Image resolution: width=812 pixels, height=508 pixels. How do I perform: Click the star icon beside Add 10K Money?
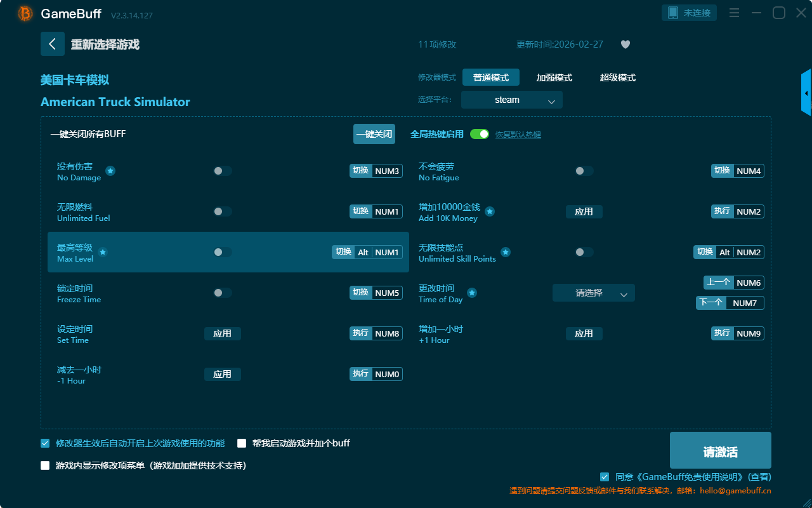[x=490, y=211]
